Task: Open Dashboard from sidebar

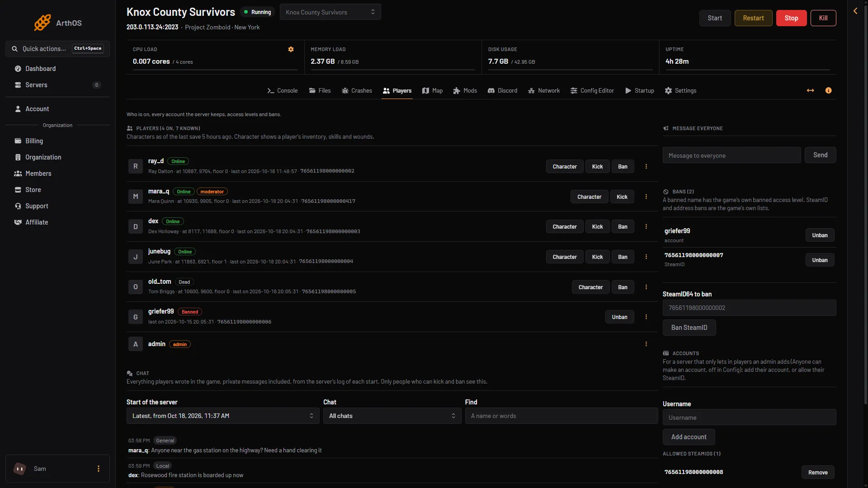Action: 57,69
